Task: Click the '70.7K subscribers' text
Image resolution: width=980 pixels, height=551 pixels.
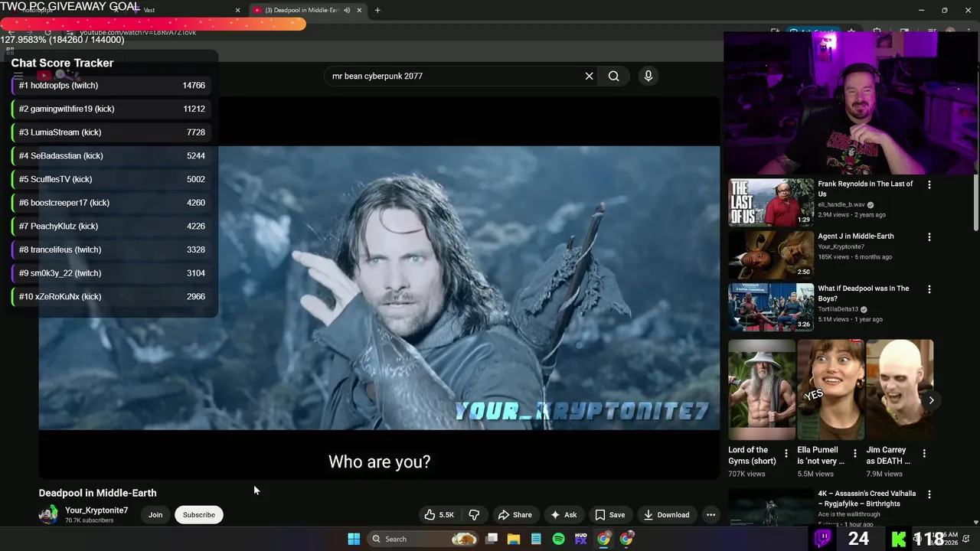Action: point(89,520)
